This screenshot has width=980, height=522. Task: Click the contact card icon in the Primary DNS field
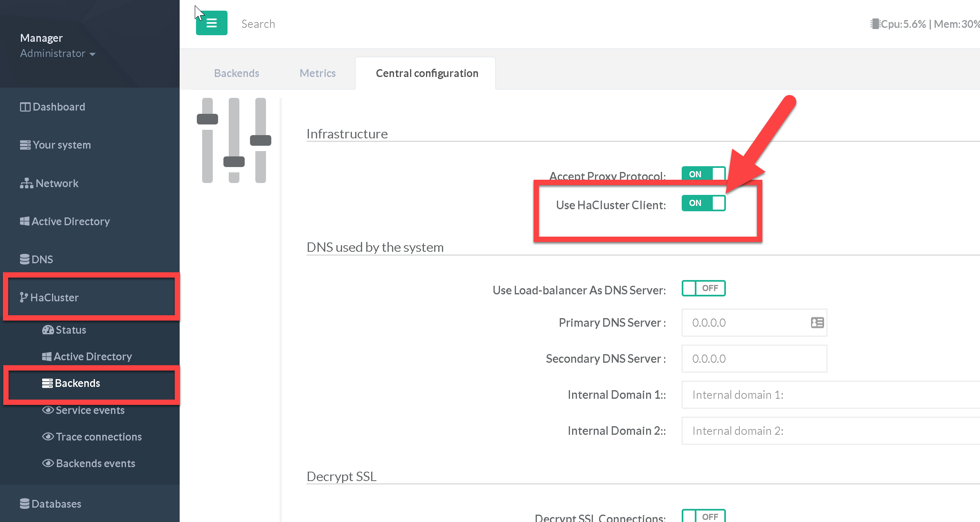click(x=817, y=323)
